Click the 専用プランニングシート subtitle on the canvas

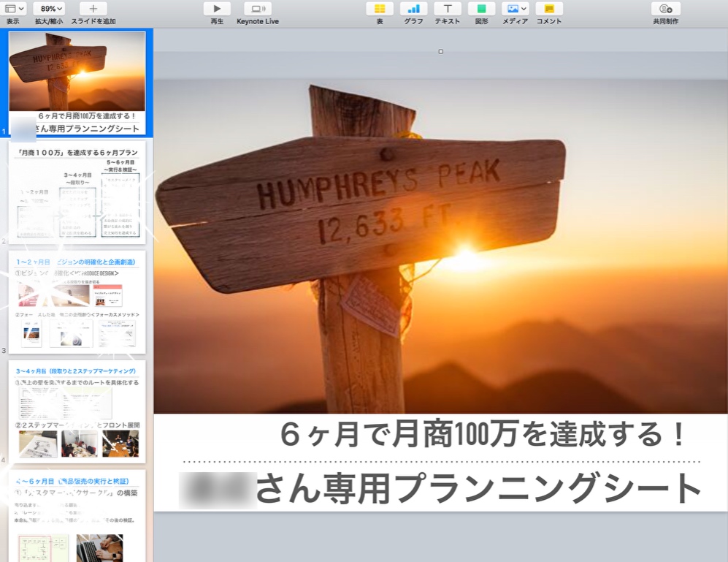(478, 488)
